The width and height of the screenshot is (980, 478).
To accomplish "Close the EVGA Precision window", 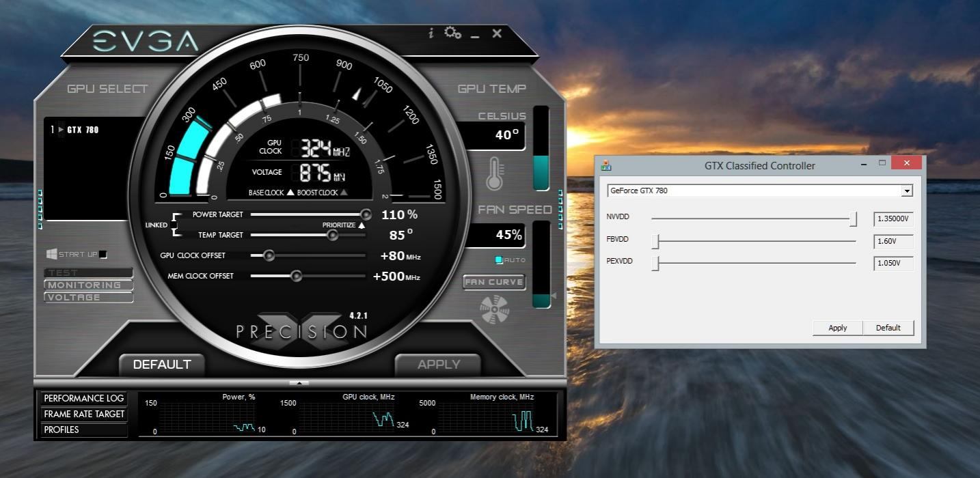I will (497, 33).
